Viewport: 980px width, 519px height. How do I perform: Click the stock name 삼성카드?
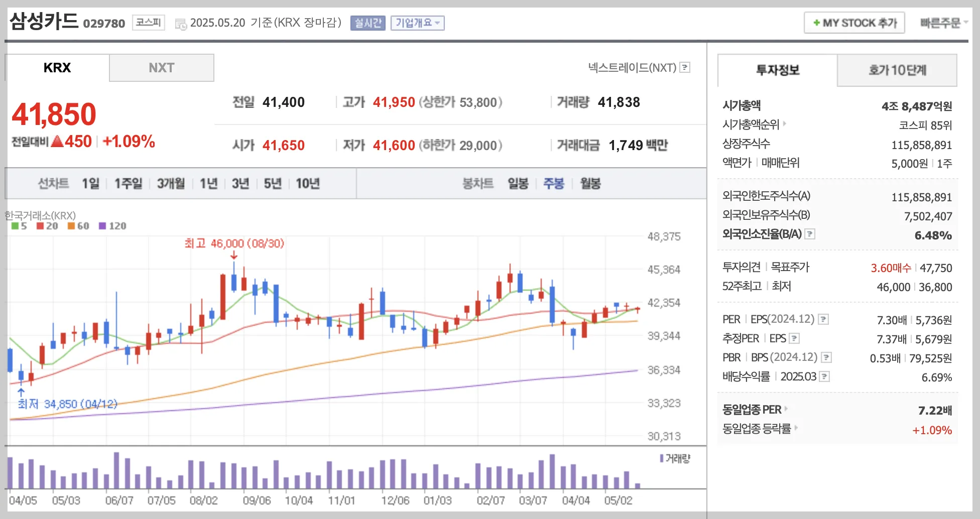click(44, 21)
